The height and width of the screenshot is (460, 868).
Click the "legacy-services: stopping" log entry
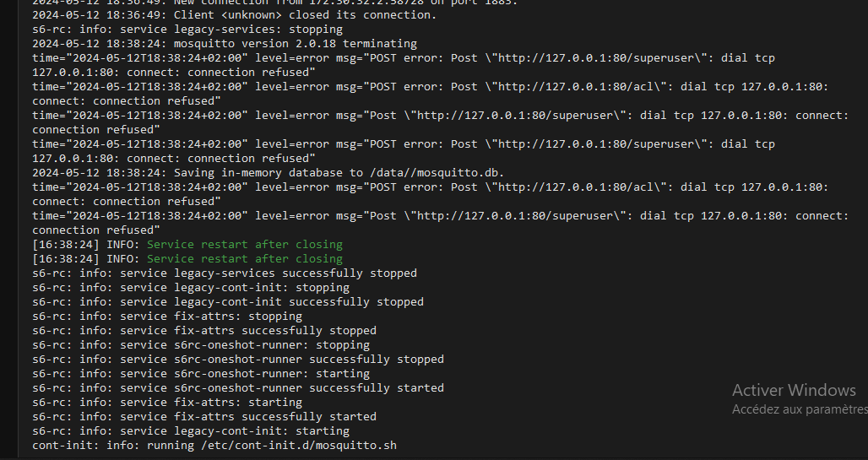(x=187, y=29)
